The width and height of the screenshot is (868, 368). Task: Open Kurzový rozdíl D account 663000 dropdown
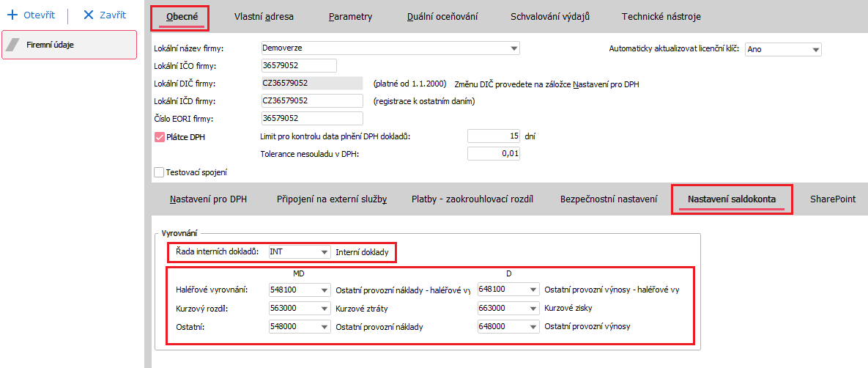point(534,308)
